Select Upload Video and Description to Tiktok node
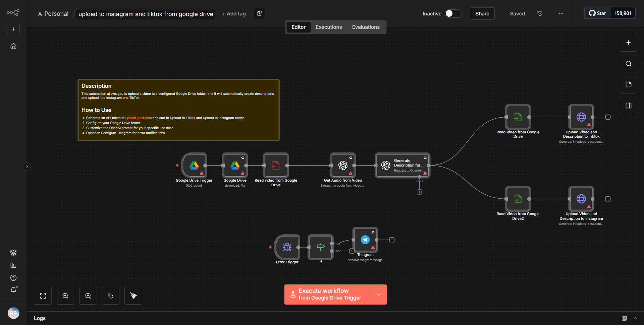 [581, 117]
